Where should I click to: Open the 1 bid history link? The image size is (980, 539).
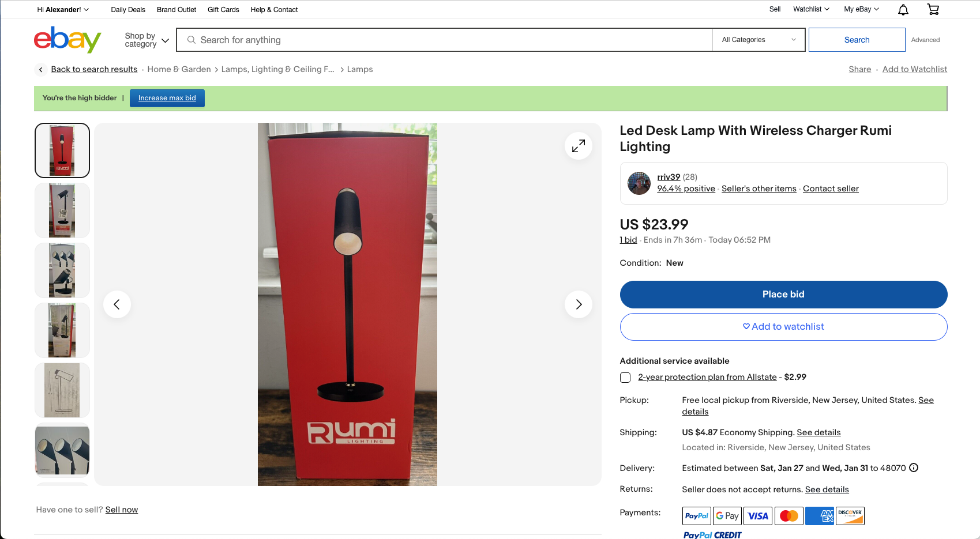pos(628,240)
